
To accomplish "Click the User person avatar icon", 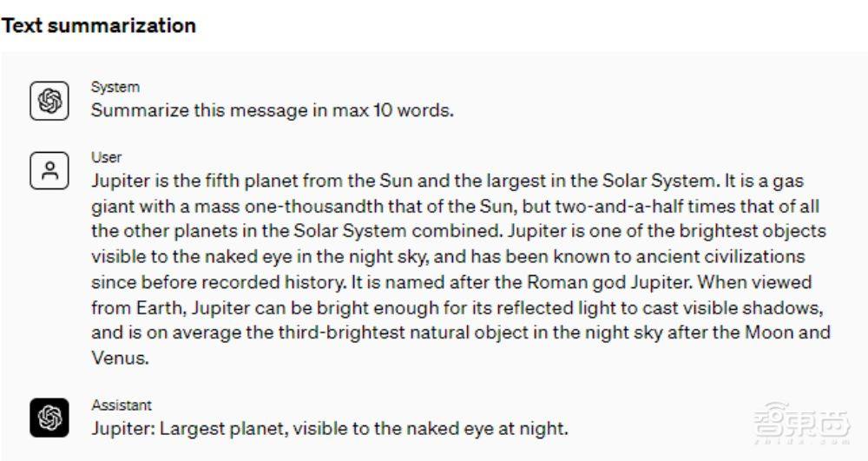I will (49, 171).
